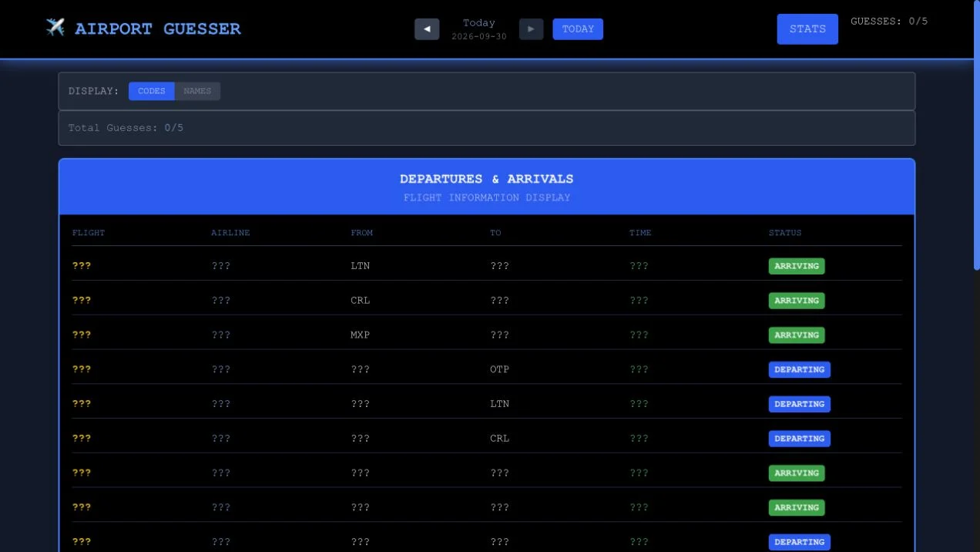Image resolution: width=980 pixels, height=552 pixels.
Task: Click FLIGHT INFORMATION DISPLAY subtitle
Action: coord(487,197)
